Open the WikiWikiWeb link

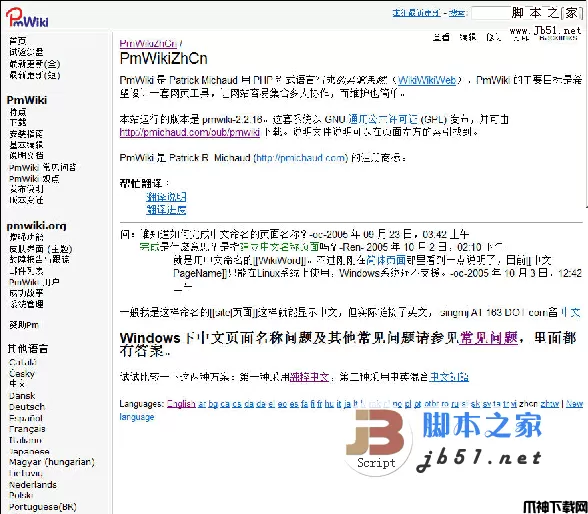(427, 80)
